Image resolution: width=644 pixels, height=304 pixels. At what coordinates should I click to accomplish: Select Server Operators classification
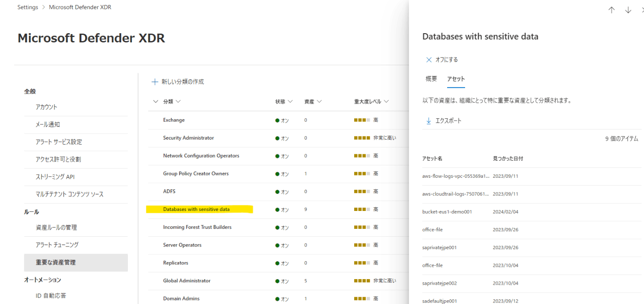point(182,245)
